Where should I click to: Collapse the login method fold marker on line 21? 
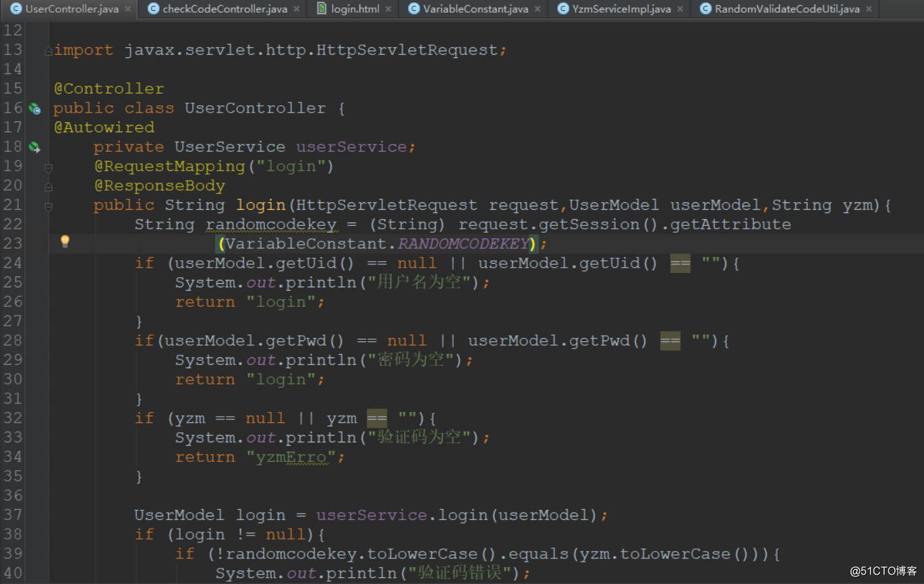[48, 206]
